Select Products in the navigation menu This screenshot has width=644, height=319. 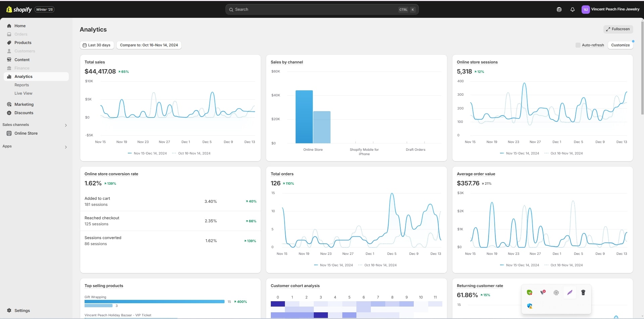(x=23, y=43)
